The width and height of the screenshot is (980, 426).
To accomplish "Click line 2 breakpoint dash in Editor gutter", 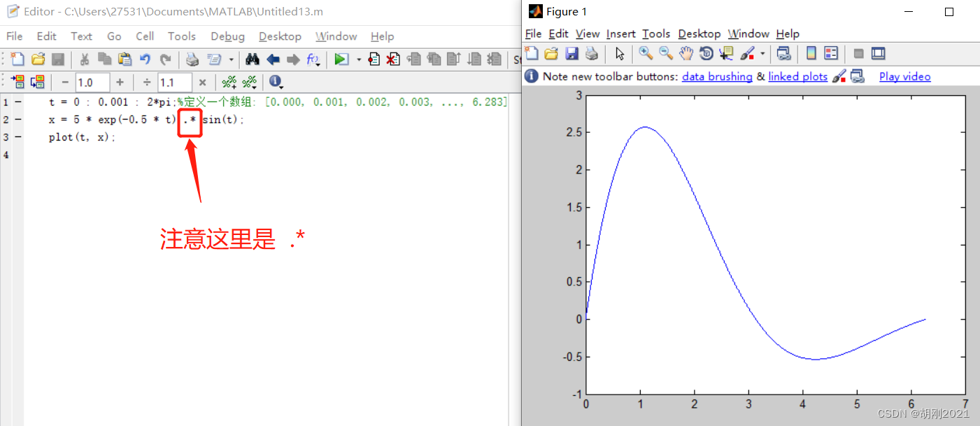I will pos(17,120).
